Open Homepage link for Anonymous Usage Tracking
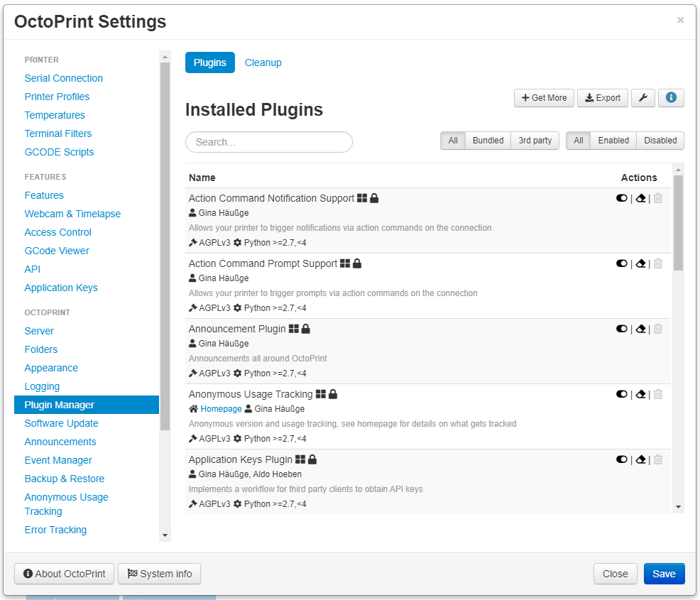Viewport: 700px width, 600px height. 221,409
